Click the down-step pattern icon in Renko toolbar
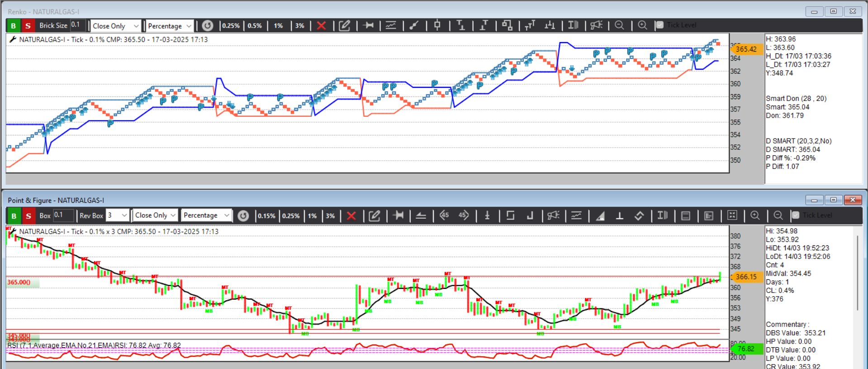This screenshot has height=369, width=868. [460, 25]
